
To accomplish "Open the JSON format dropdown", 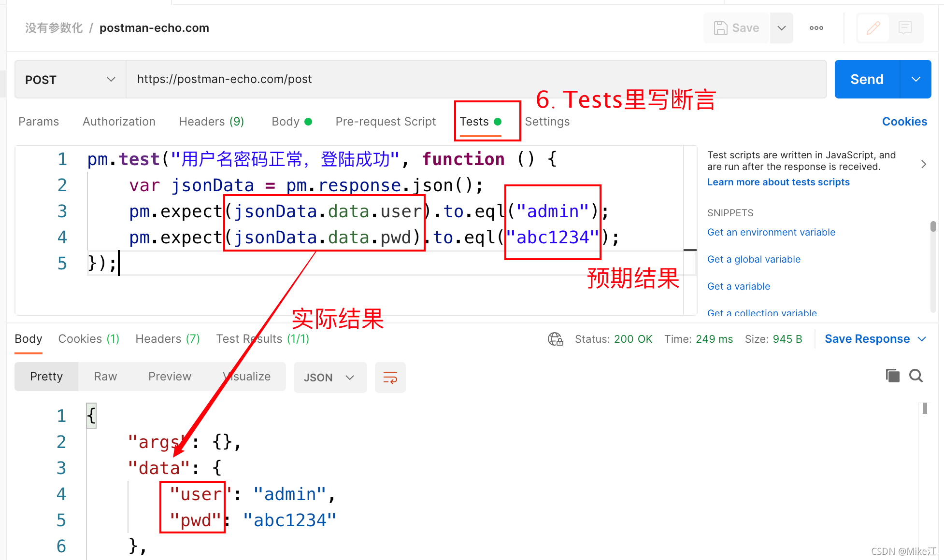I will [x=330, y=377].
